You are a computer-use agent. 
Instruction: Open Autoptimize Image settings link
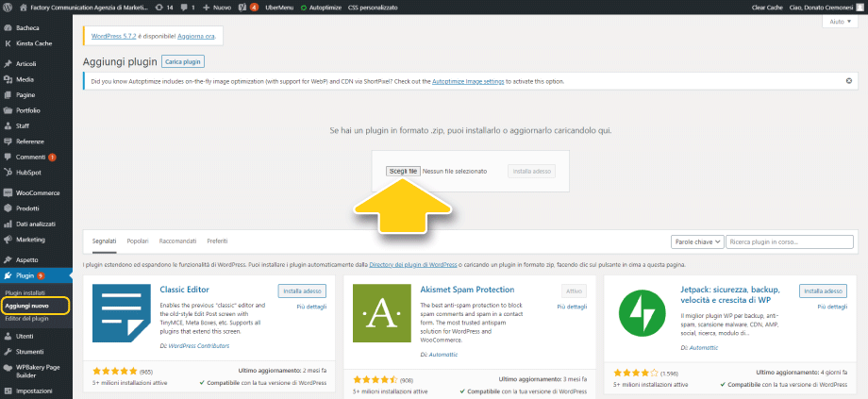[468, 81]
